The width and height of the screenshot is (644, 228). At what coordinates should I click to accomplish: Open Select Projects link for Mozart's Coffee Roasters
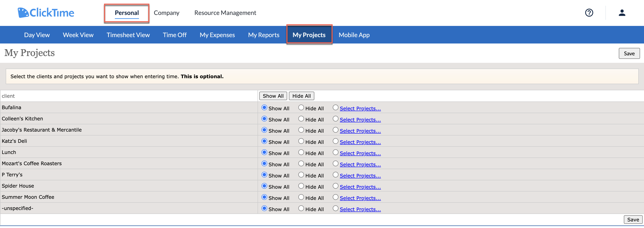click(360, 165)
